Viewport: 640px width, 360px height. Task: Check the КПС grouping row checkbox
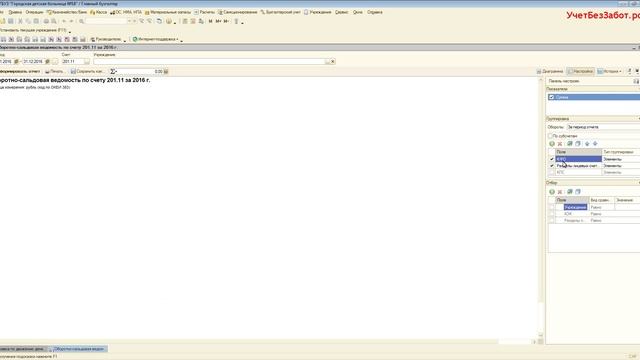tap(551, 172)
